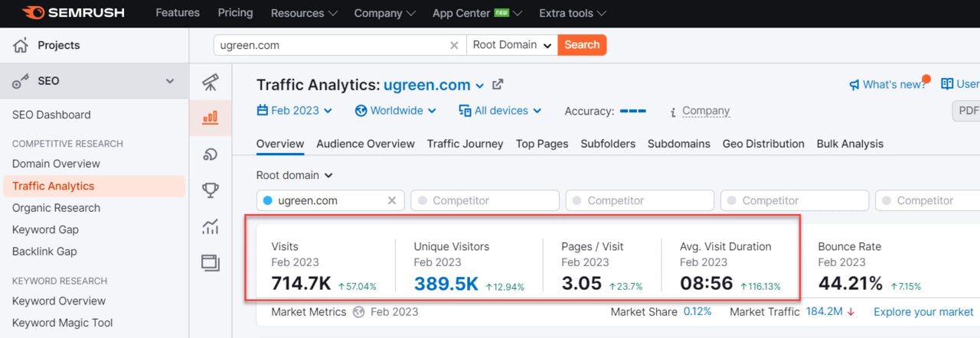Click the 44.21% Bounce Rate value
980x338 pixels.
coord(851,284)
